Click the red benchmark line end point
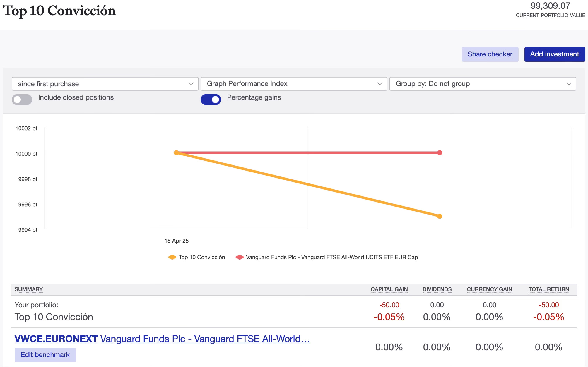588x367 pixels. (x=440, y=153)
